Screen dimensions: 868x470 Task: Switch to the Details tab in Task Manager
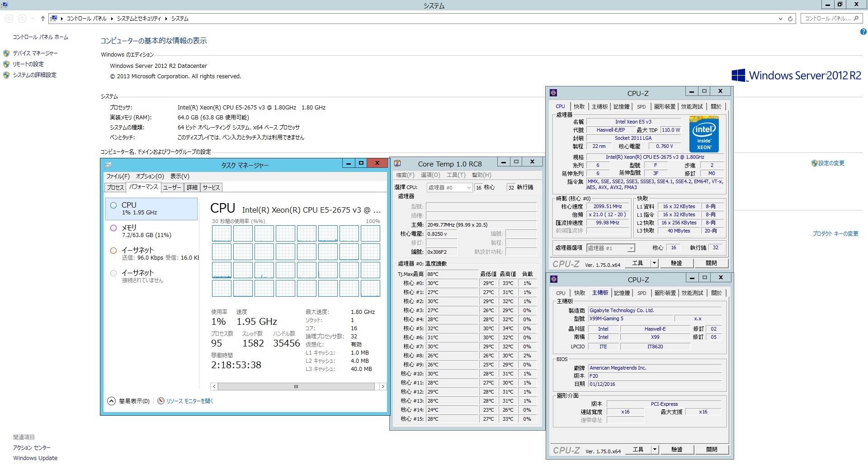tap(192, 188)
